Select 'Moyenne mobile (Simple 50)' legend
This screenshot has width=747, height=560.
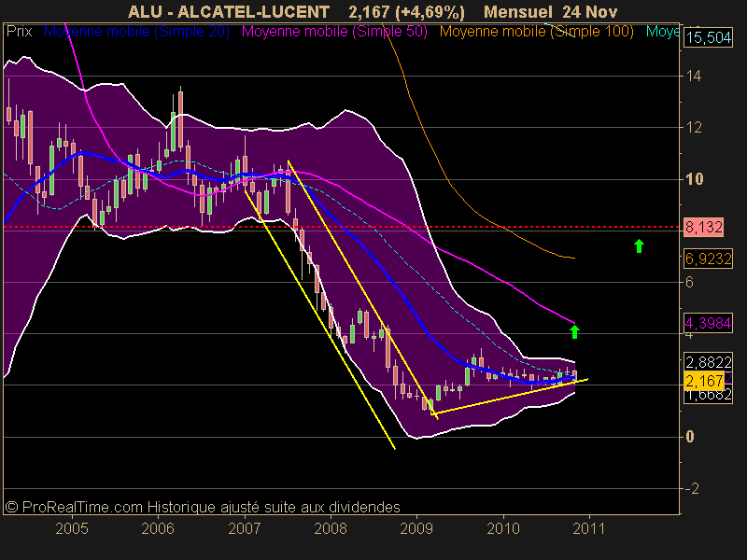334,32
